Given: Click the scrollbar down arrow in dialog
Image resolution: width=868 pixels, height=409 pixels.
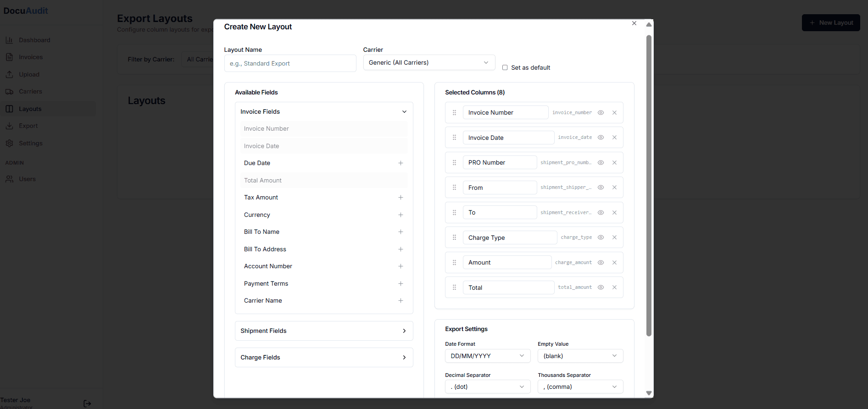Looking at the screenshot, I should 649,393.
